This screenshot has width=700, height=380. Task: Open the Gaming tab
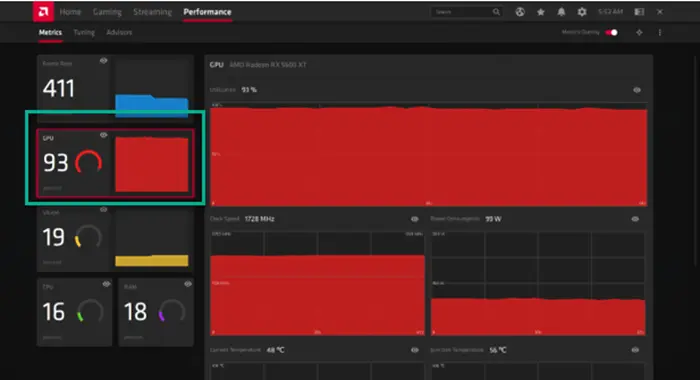pyautogui.click(x=107, y=12)
